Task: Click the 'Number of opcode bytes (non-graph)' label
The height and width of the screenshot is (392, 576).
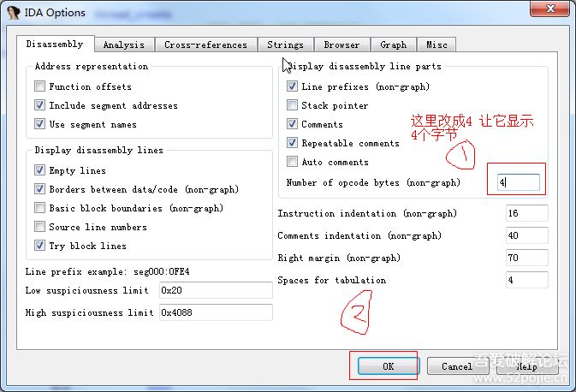Action: (373, 182)
